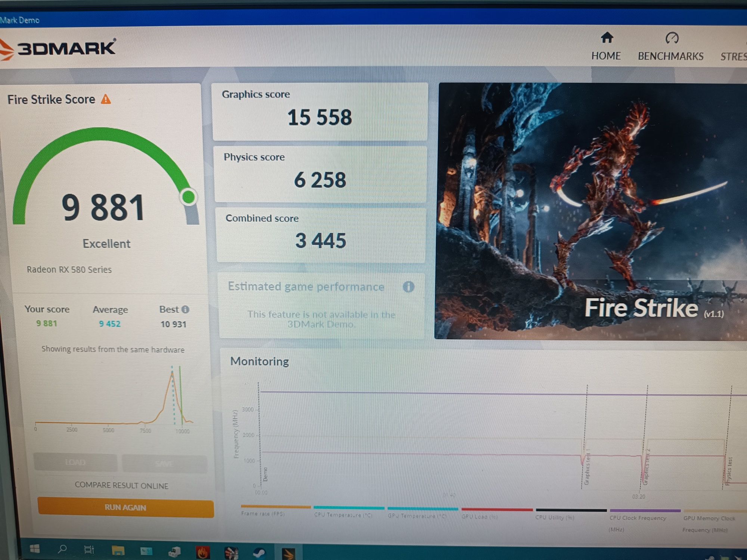Screen dimensions: 747x560
Task: Click the Fire Strike demo thumbnail image
Action: [x=591, y=211]
